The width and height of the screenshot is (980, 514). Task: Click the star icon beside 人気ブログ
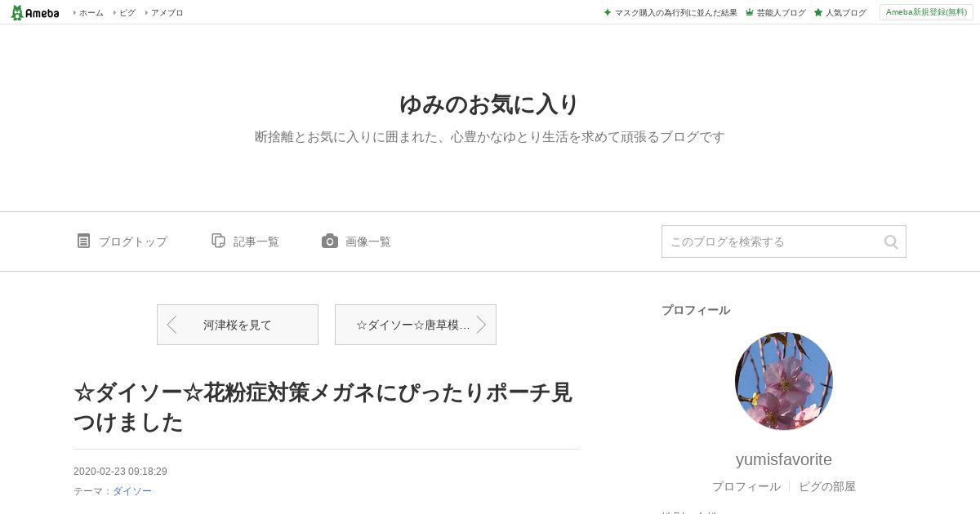click(817, 12)
